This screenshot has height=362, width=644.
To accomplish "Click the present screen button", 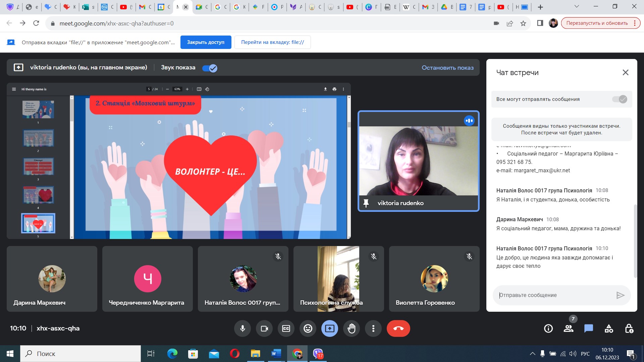I will coord(330,328).
